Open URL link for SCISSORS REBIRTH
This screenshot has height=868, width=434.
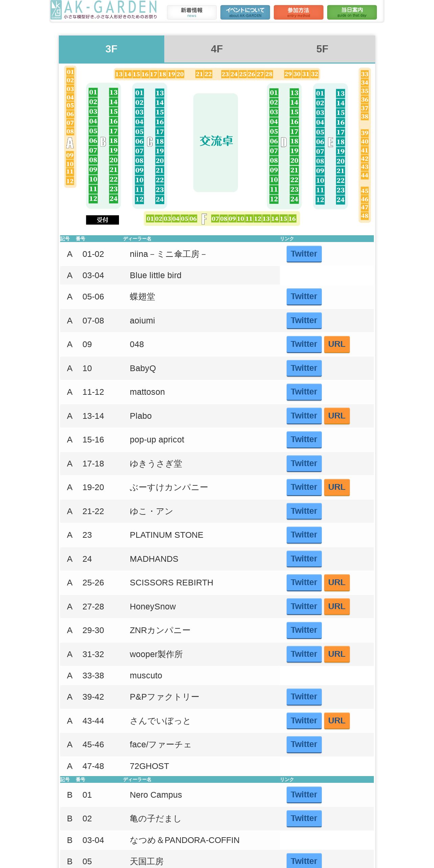(x=337, y=582)
